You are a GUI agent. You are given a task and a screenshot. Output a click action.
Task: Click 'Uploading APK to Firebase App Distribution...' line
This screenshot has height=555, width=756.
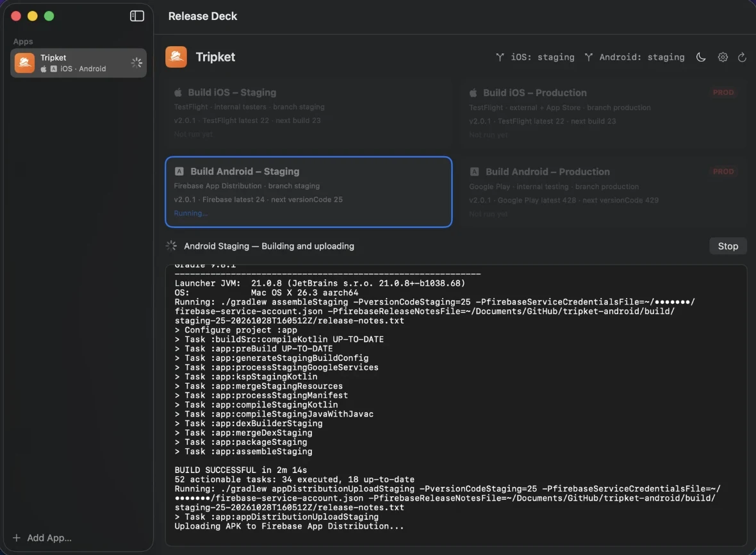tap(290, 526)
